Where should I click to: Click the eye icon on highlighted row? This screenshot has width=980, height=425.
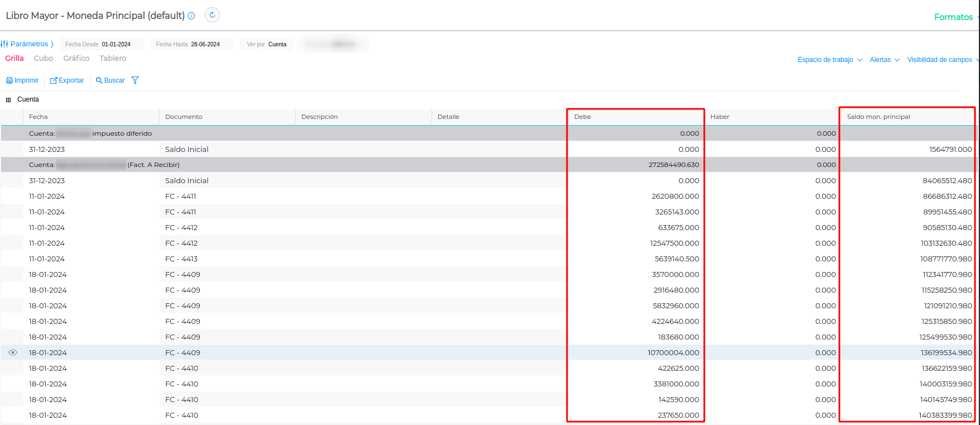[13, 352]
